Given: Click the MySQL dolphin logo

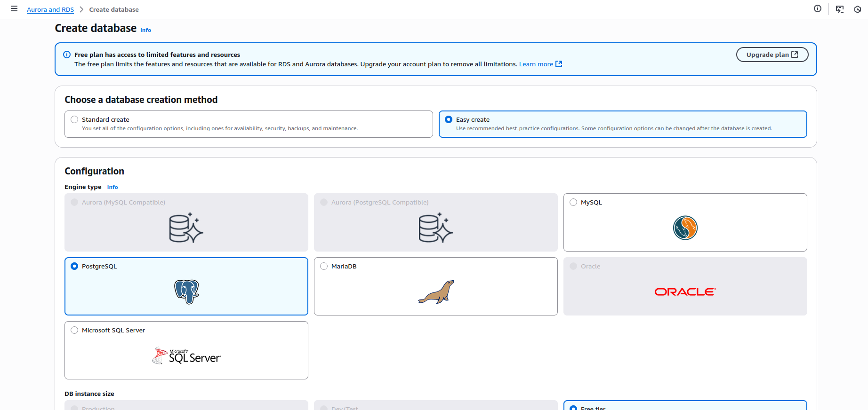Looking at the screenshot, I should coord(685,228).
